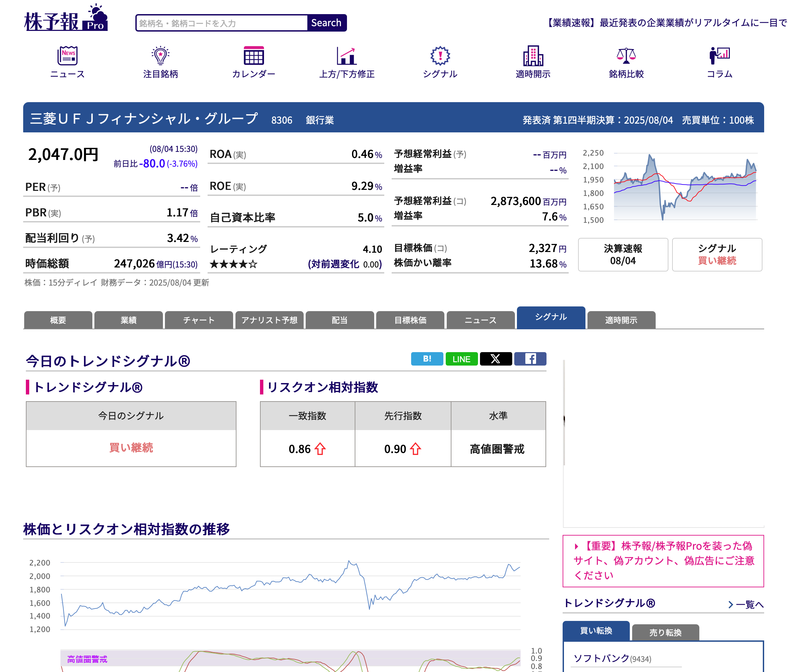Click the 株予報Pro logo
788x672 pixels.
pos(66,18)
